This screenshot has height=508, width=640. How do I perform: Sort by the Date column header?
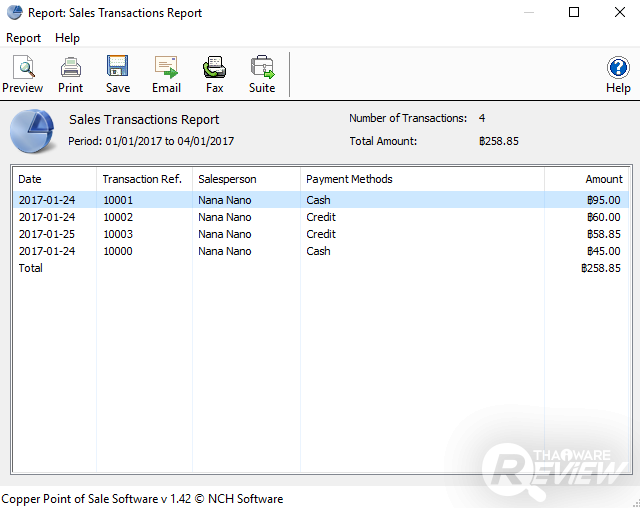(55, 179)
